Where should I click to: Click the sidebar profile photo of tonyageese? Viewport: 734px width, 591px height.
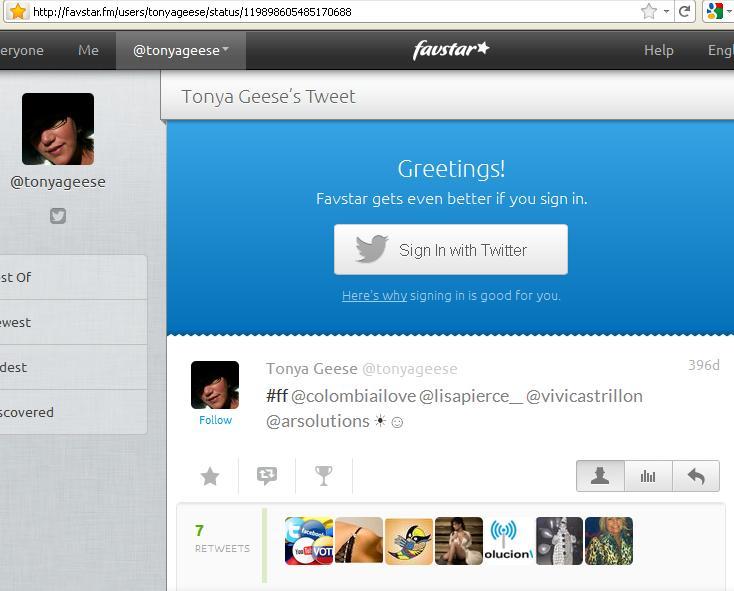click(58, 129)
